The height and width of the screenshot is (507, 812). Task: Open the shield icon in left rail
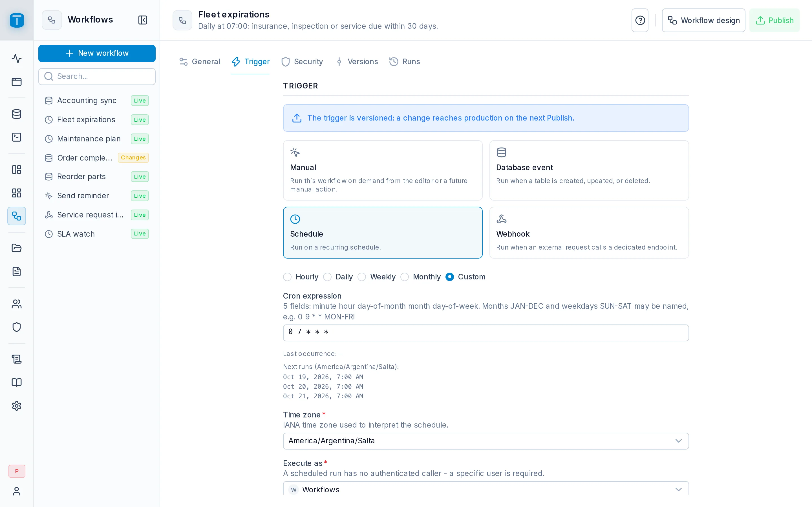[x=16, y=327]
